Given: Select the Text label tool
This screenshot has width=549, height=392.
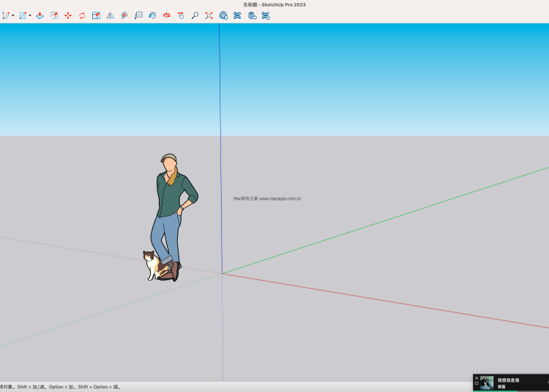Looking at the screenshot, I should (138, 15).
